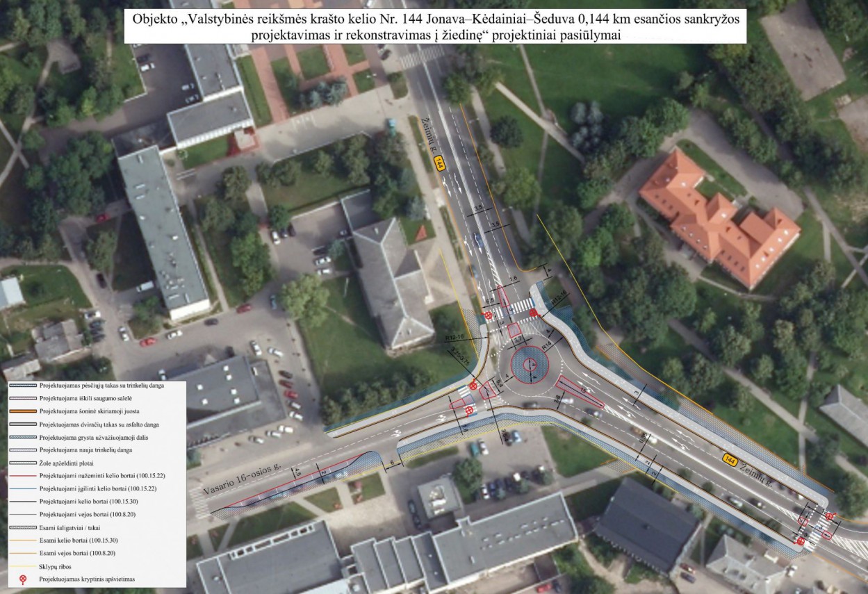Image resolution: width=868 pixels, height=594 pixels.
Task: Click legend entry Projektuojama iškili saugumo salelė
Action: click(84, 398)
